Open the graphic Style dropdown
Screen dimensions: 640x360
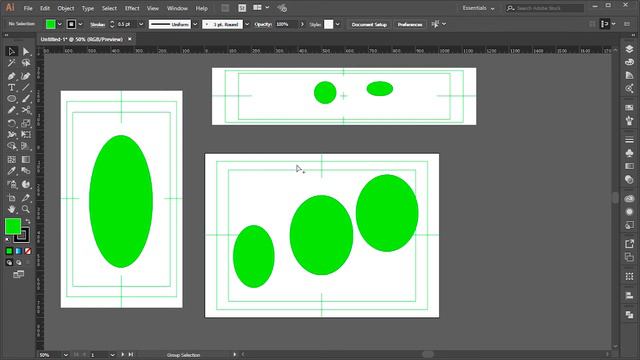pyautogui.click(x=338, y=24)
